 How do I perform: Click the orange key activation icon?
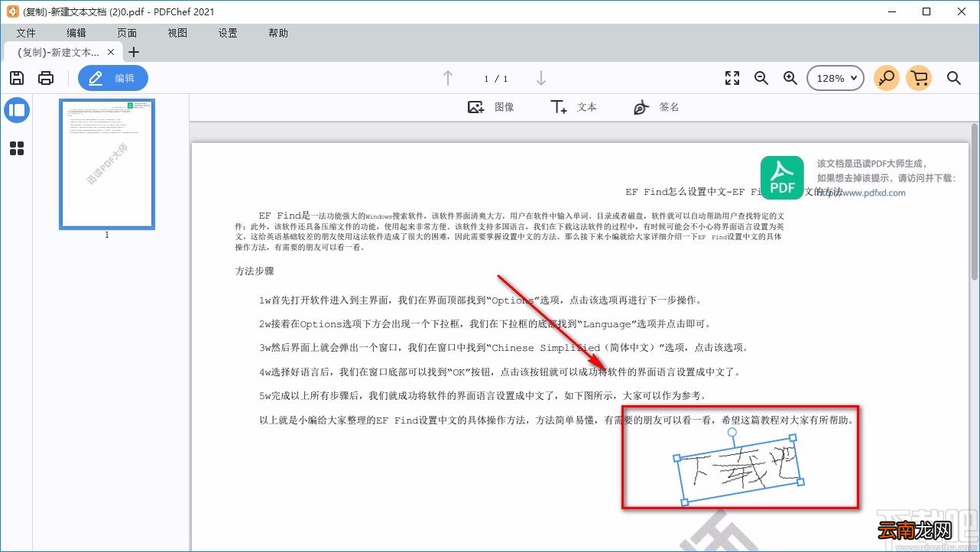click(887, 78)
